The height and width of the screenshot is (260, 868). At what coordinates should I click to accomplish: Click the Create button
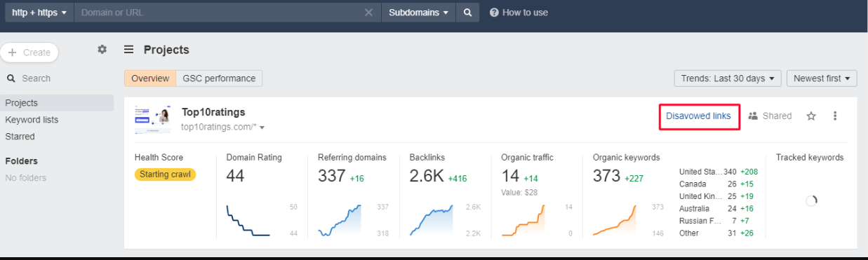pyautogui.click(x=29, y=53)
